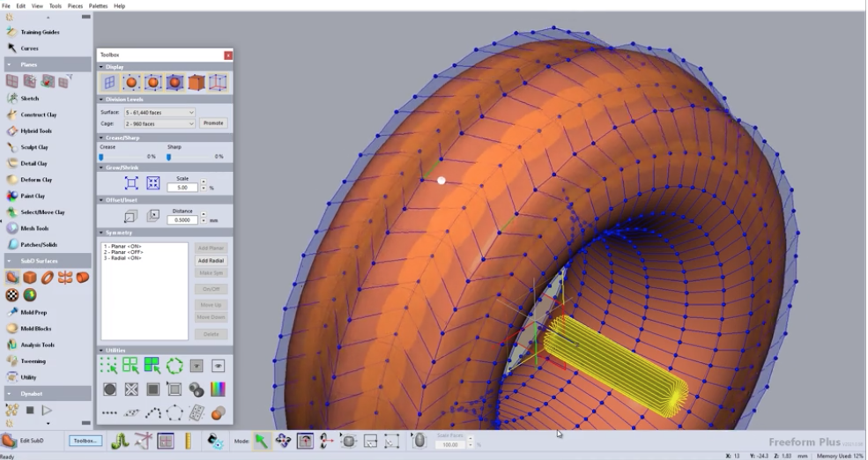Open the Mesh Tools palette

coord(34,228)
